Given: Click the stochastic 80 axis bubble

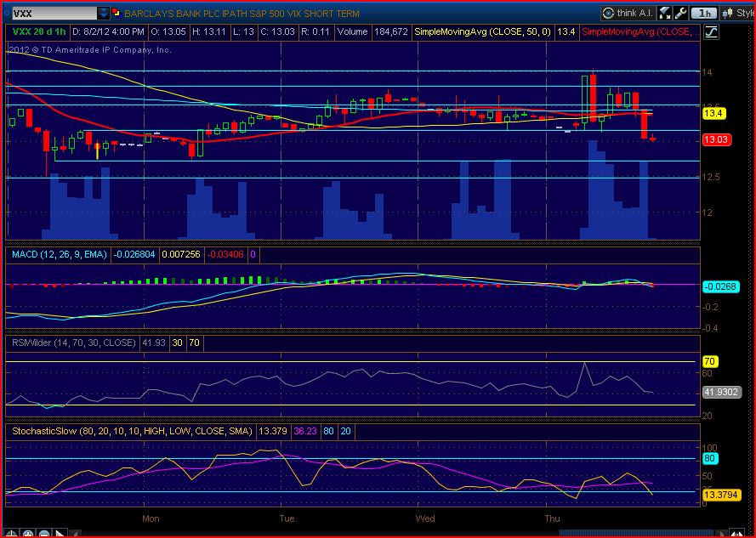Looking at the screenshot, I should click(711, 458).
